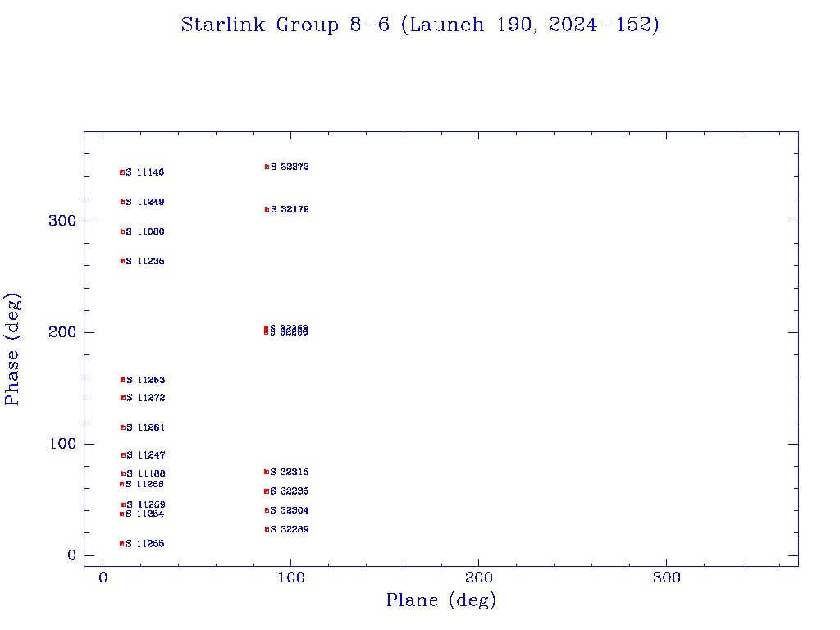Click the satellite label S 11259

coord(146,504)
